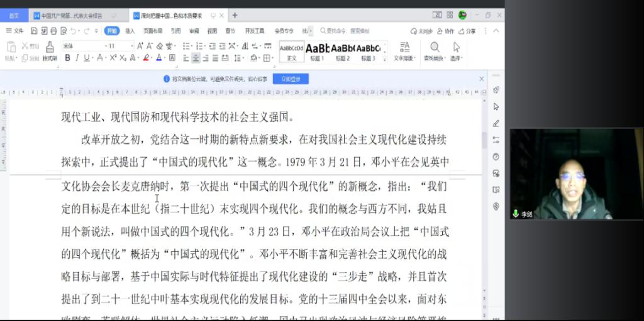Image resolution: width=644 pixels, height=321 pixels.
Task: Toggle italic formatting
Action: pos(77,58)
